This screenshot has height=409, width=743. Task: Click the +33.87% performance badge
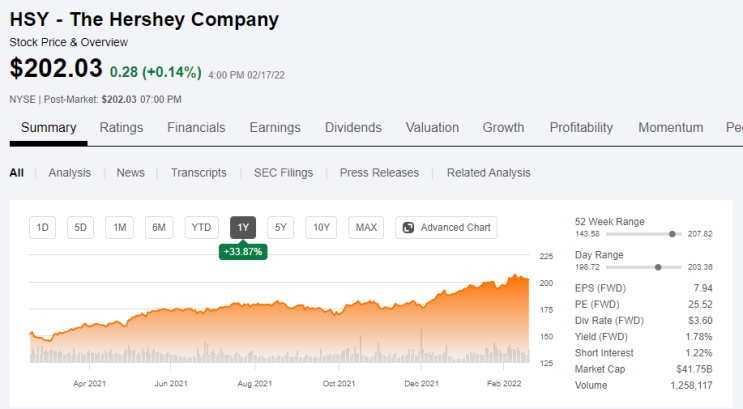(243, 252)
